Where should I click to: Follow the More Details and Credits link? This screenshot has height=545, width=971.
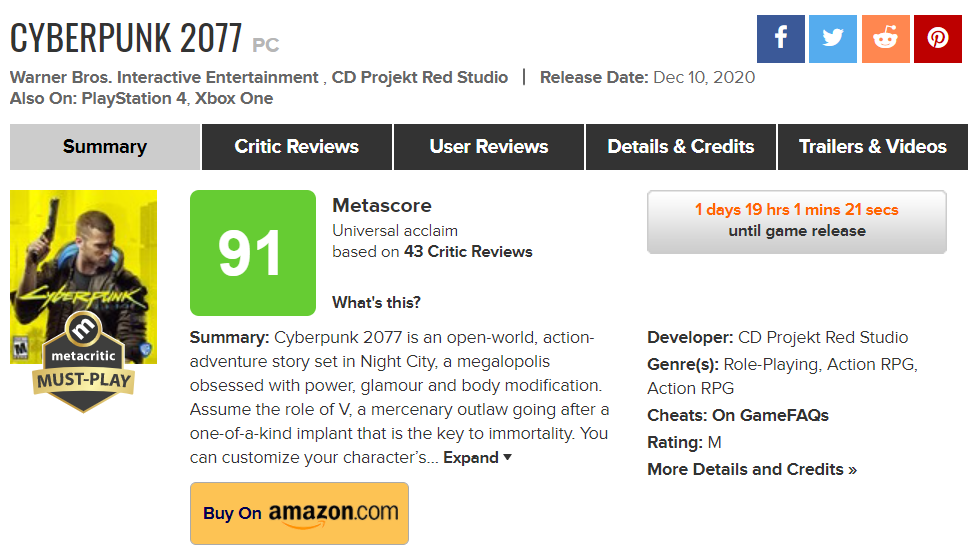click(752, 469)
